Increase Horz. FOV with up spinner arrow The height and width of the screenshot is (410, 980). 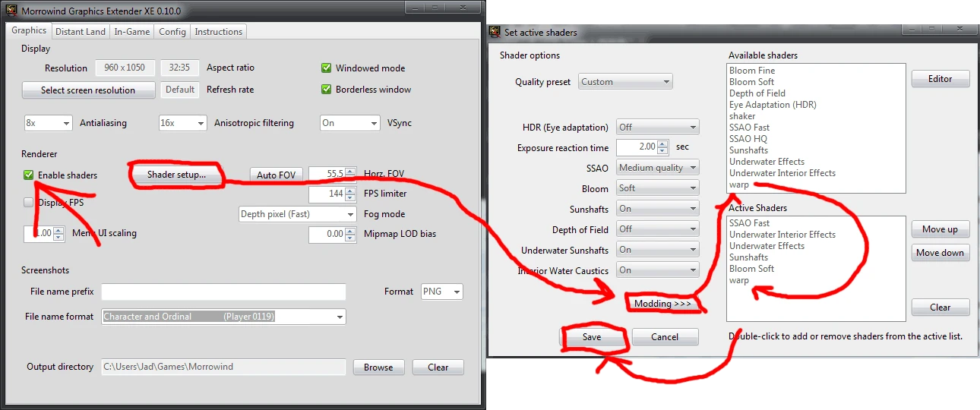(x=349, y=172)
